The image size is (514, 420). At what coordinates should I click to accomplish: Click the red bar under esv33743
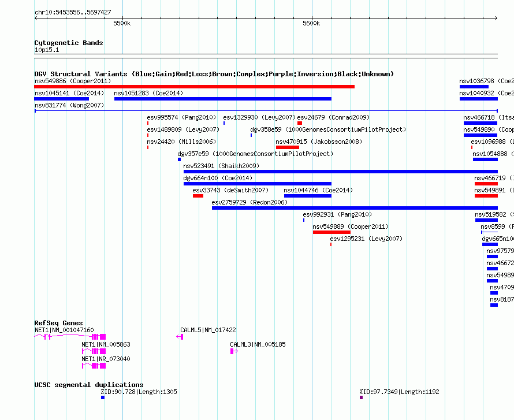(198, 196)
